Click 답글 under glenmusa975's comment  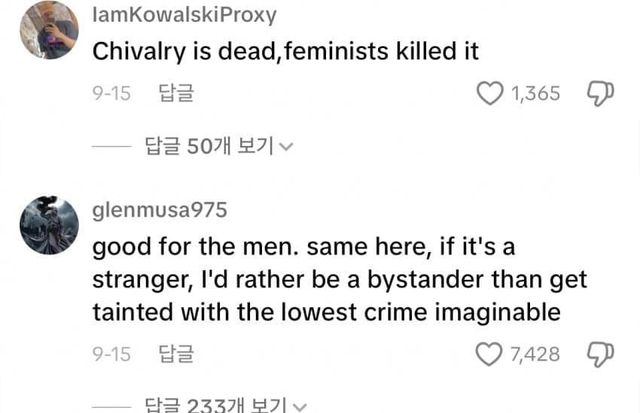[176, 353]
